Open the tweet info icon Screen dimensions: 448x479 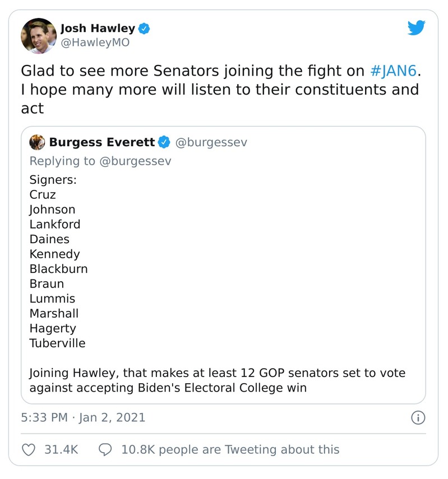click(x=418, y=417)
